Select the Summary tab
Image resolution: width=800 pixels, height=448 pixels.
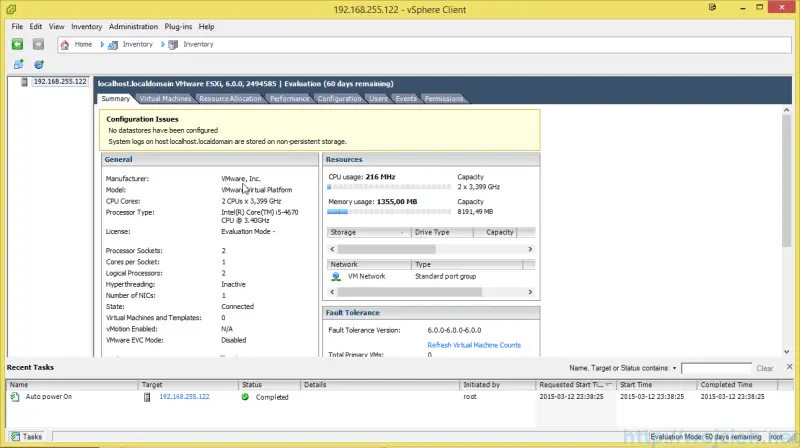(x=115, y=98)
